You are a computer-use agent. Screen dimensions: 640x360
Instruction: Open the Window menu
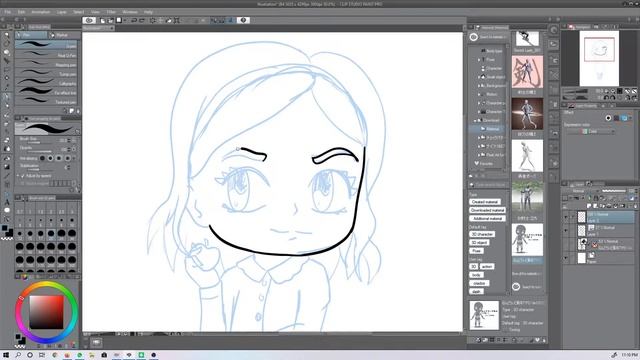click(x=130, y=12)
